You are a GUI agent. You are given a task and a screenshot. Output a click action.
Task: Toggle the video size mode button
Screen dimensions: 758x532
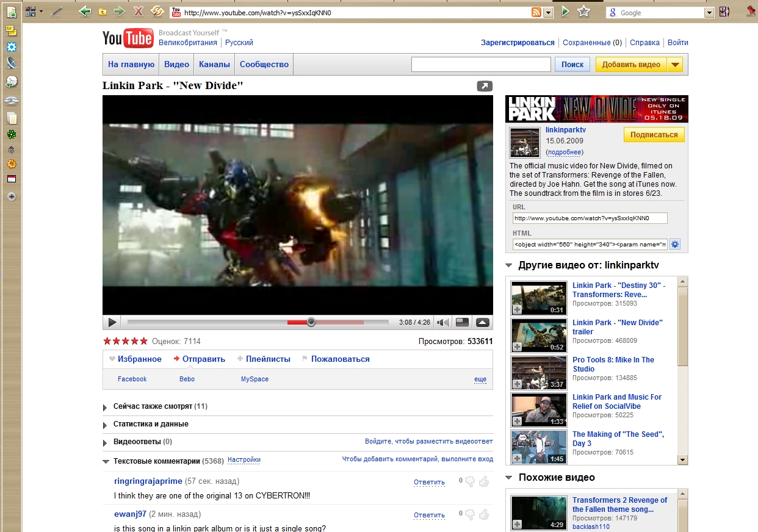pos(463,323)
